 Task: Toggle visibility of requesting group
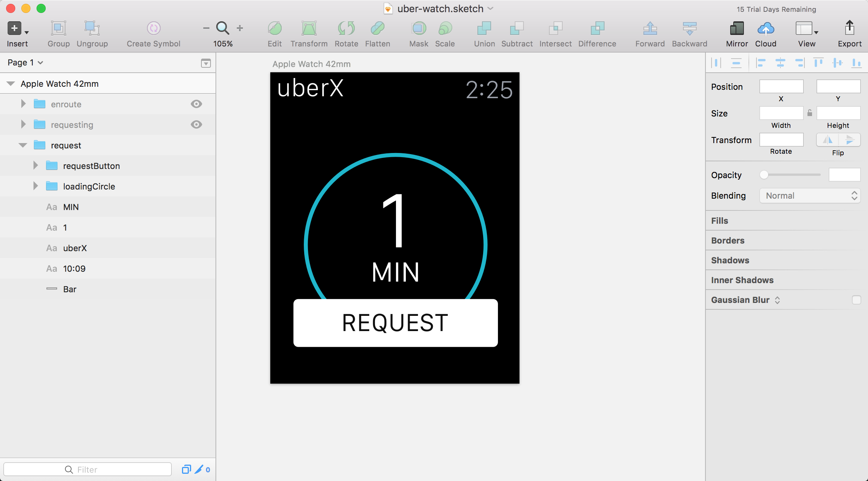coord(196,124)
